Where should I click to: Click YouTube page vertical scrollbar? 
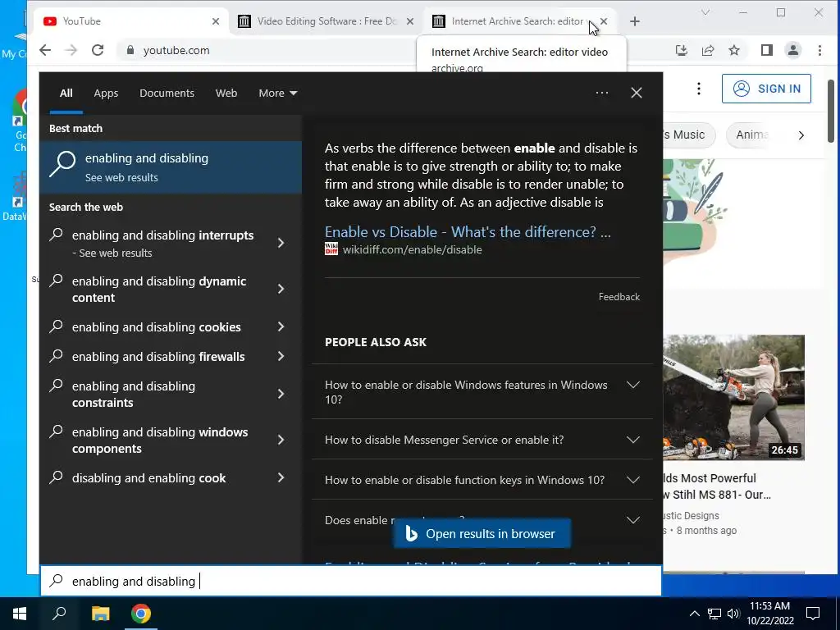tap(831, 111)
